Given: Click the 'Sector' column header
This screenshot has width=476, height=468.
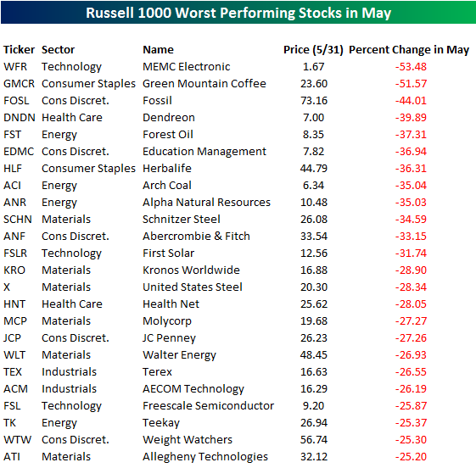Looking at the screenshot, I should [x=58, y=49].
